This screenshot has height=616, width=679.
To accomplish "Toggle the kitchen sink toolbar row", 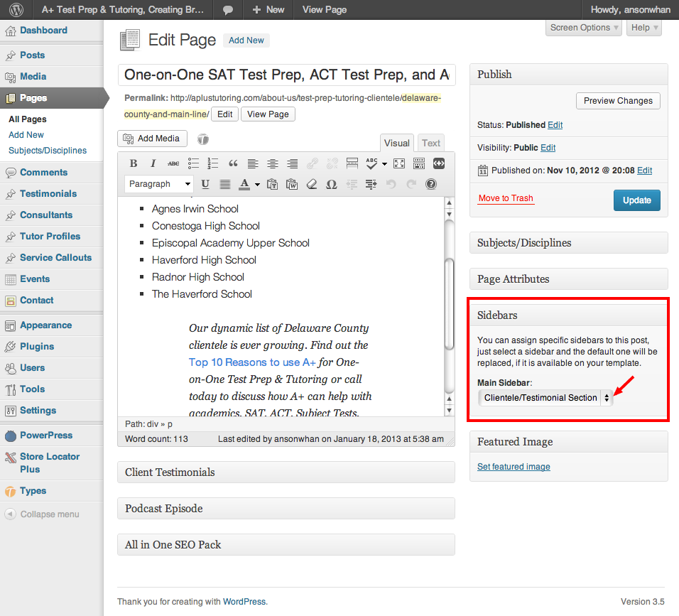I will click(x=419, y=163).
